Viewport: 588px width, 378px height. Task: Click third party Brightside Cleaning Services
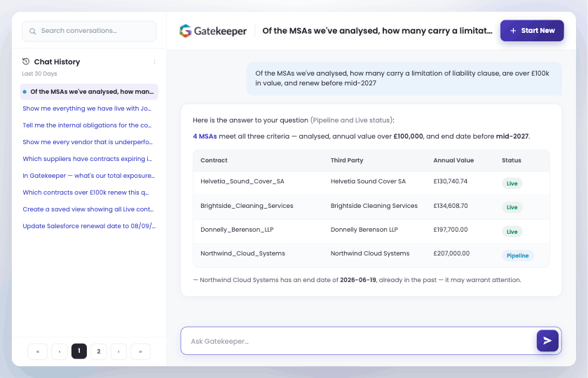(374, 206)
